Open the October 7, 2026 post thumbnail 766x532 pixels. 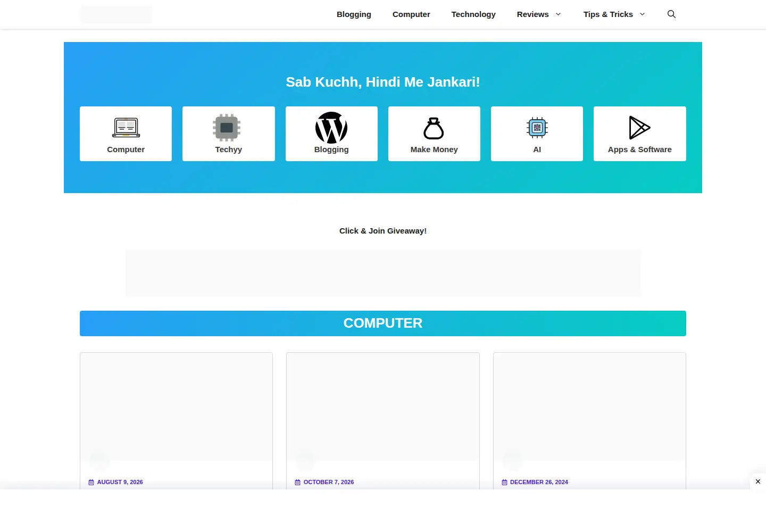pyautogui.click(x=383, y=407)
